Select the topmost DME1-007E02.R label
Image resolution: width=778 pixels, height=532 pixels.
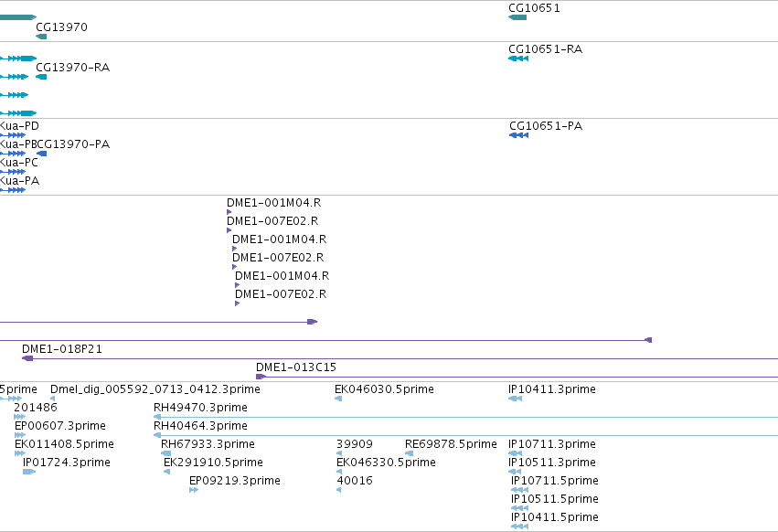272,221
